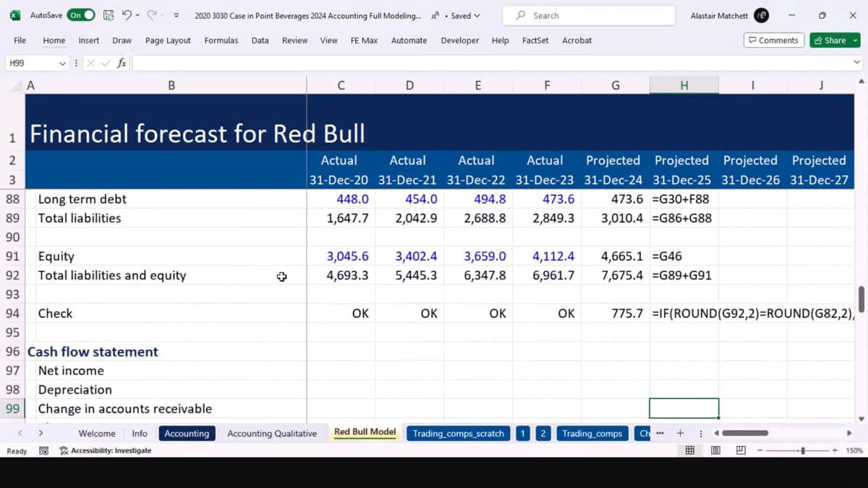Open the Undo history dropdown arrow
This screenshot has height=488, width=868.
click(x=137, y=15)
